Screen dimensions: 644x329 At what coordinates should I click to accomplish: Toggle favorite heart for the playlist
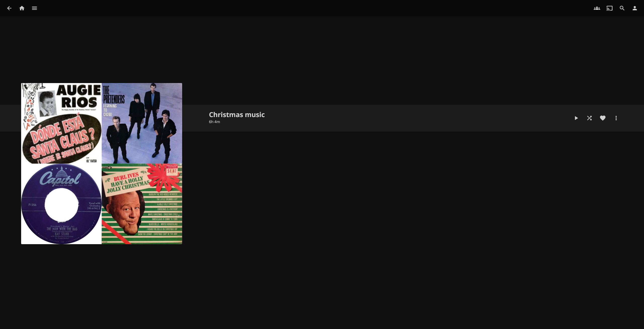tap(603, 118)
